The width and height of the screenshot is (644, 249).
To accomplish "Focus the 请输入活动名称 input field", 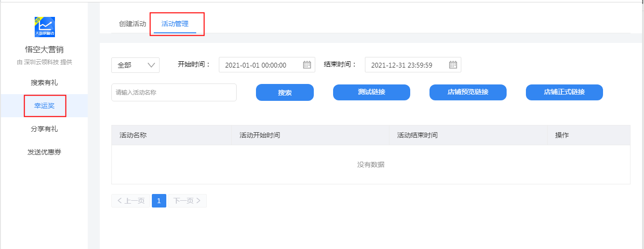I will tap(174, 92).
